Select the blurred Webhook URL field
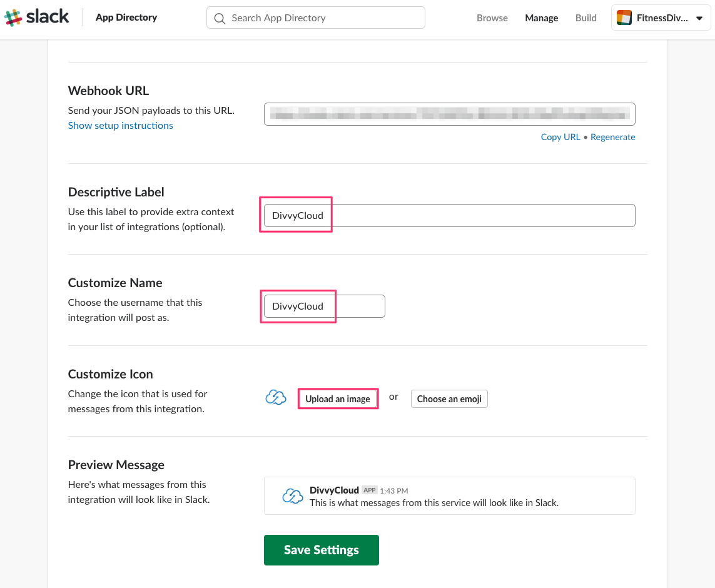This screenshot has height=588, width=715. click(449, 114)
